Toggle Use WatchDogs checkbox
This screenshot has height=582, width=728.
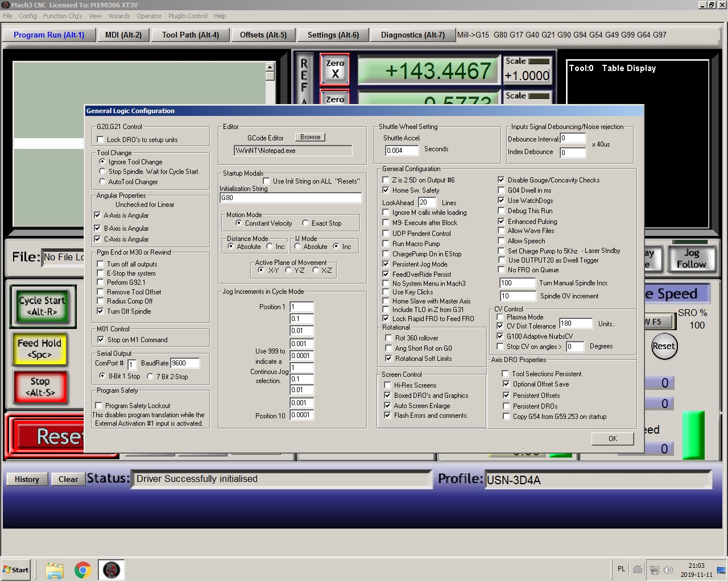501,201
